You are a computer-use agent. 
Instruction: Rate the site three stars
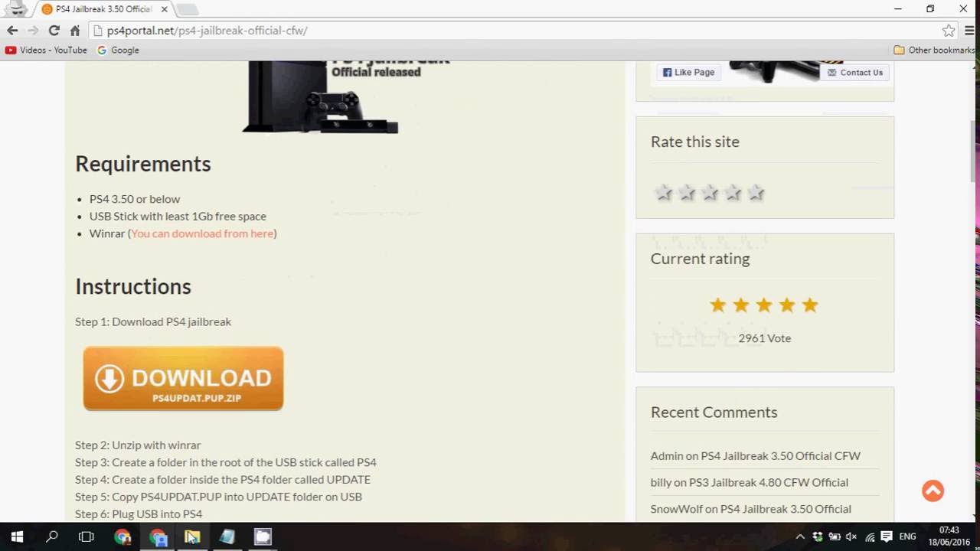pos(710,193)
